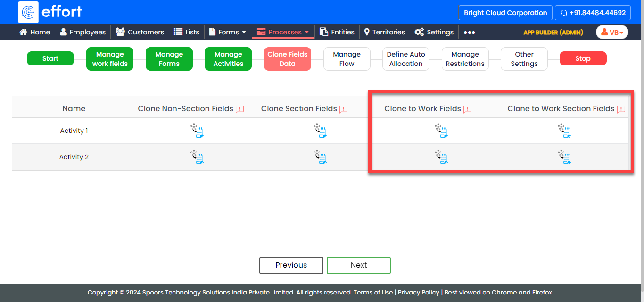Screen dimensions: 644x302
Task: Click Activity 2 Clone to Work Section Fields icon
Action: point(564,157)
